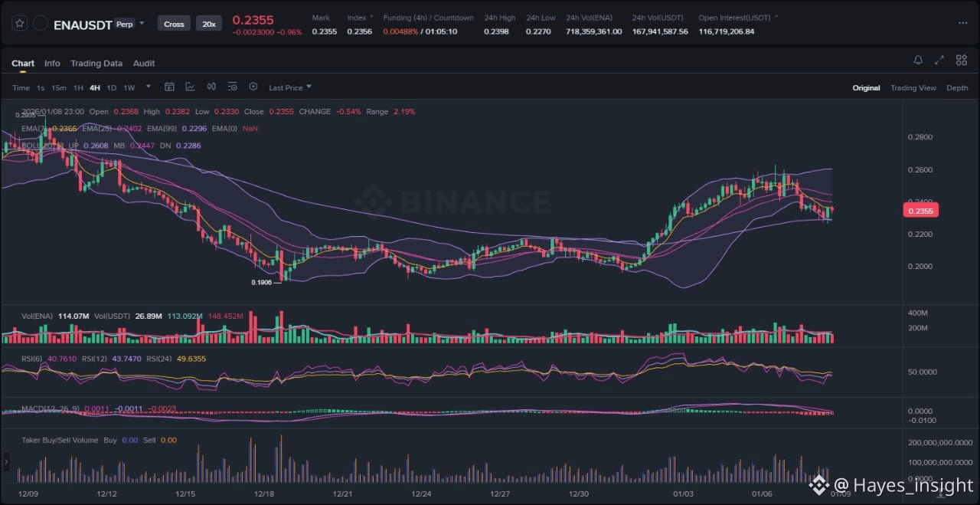Click the Cross margin mode button
This screenshot has width=980, height=505.
(x=174, y=24)
